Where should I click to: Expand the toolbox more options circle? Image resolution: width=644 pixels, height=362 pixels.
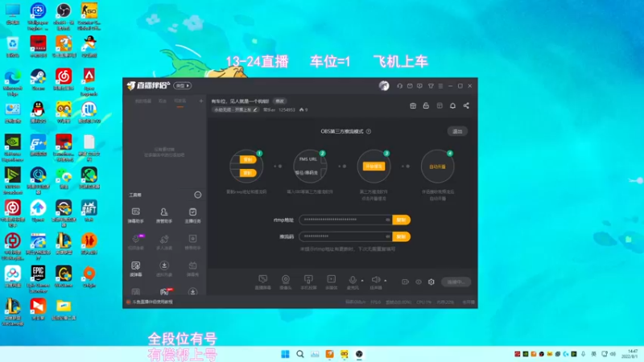click(197, 195)
